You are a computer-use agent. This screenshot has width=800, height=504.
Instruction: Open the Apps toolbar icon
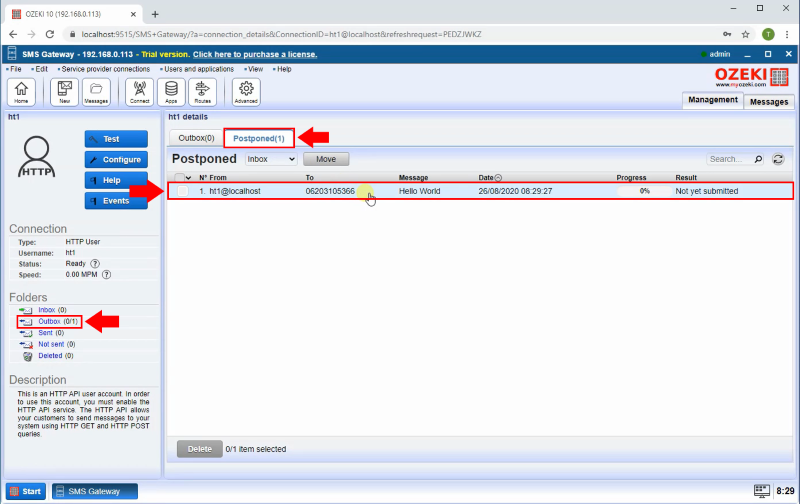(172, 91)
